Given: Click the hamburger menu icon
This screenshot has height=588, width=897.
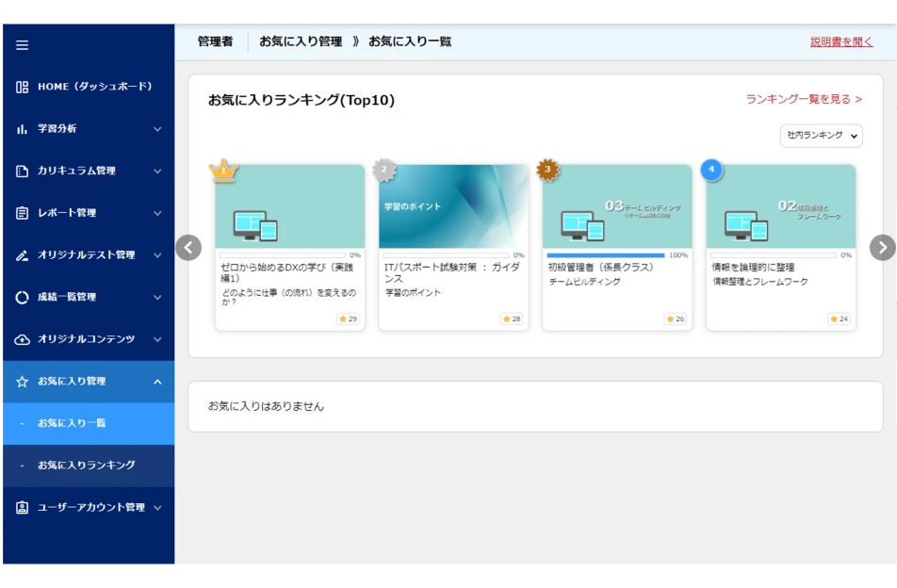Looking at the screenshot, I should click(x=23, y=45).
